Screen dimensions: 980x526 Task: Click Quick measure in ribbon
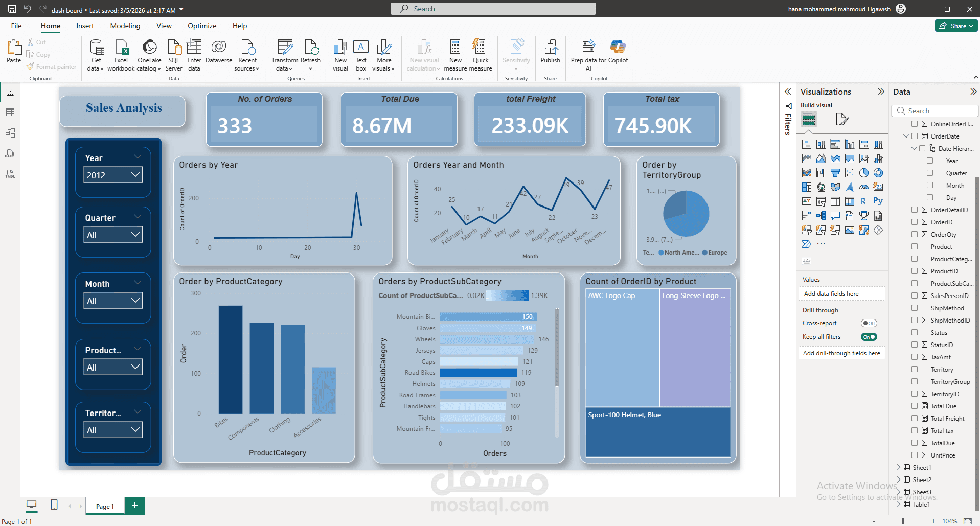click(480, 55)
